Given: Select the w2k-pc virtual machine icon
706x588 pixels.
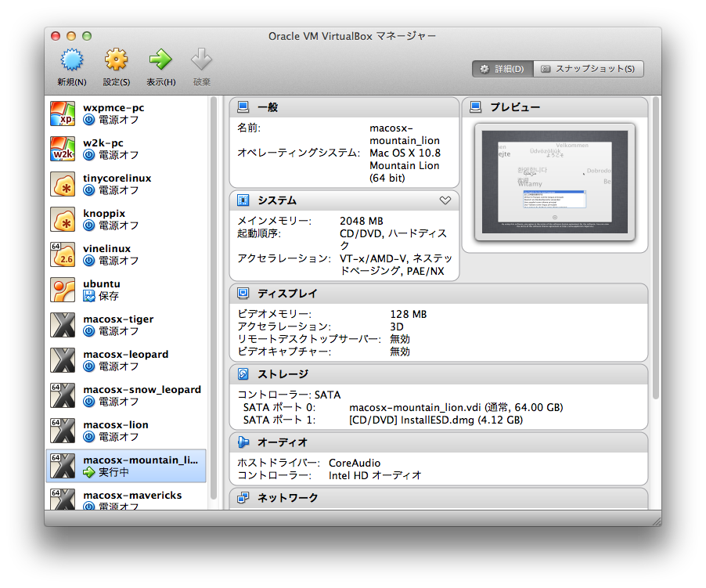Looking at the screenshot, I should point(63,150).
